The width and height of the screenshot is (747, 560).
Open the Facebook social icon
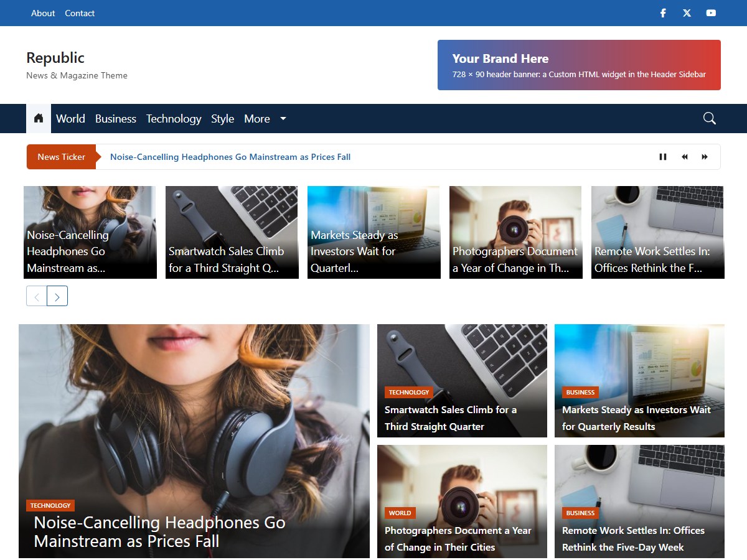coord(663,13)
